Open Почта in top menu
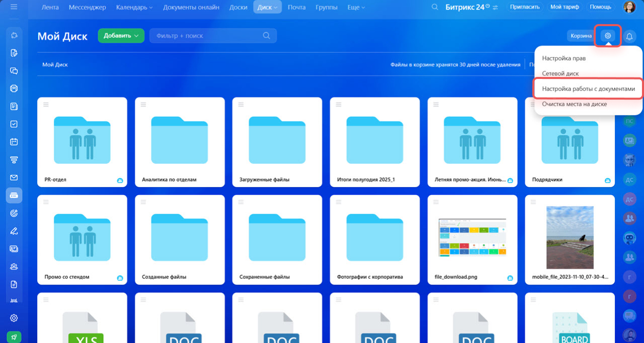Viewport: 644px width, 343px height. point(297,7)
